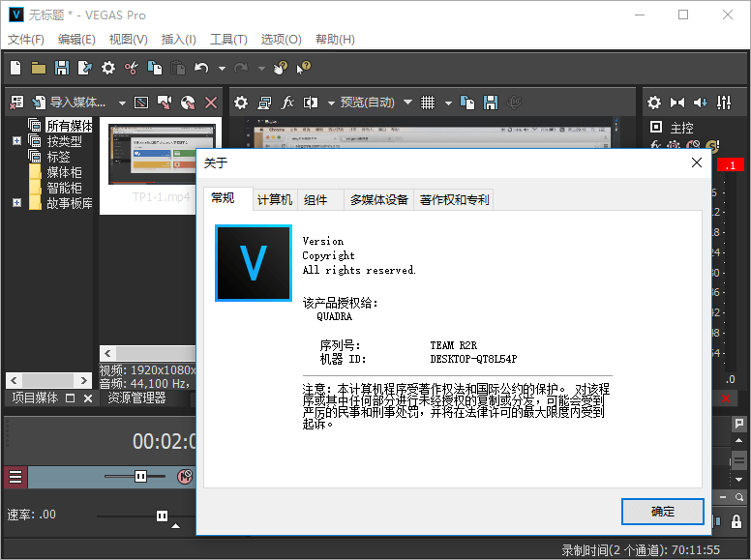751x560 pixels.
Task: Open the undo history dropdown arrow
Action: (x=222, y=69)
